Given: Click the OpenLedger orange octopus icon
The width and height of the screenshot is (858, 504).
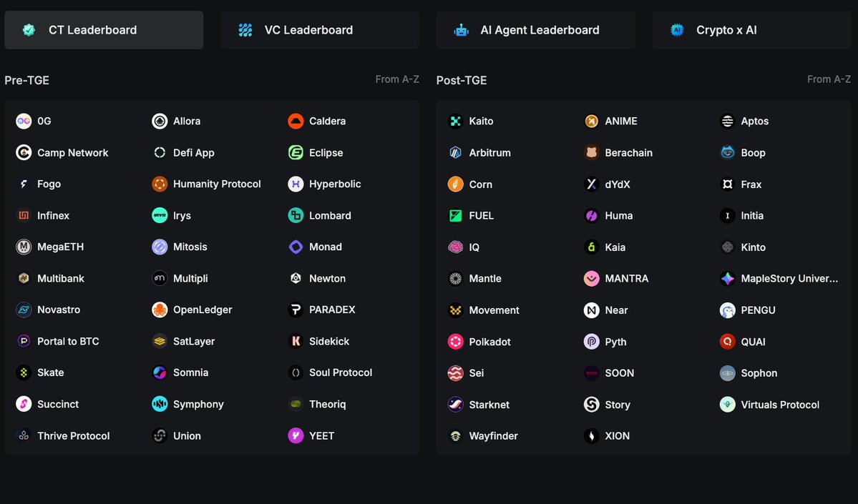Looking at the screenshot, I should (x=160, y=310).
